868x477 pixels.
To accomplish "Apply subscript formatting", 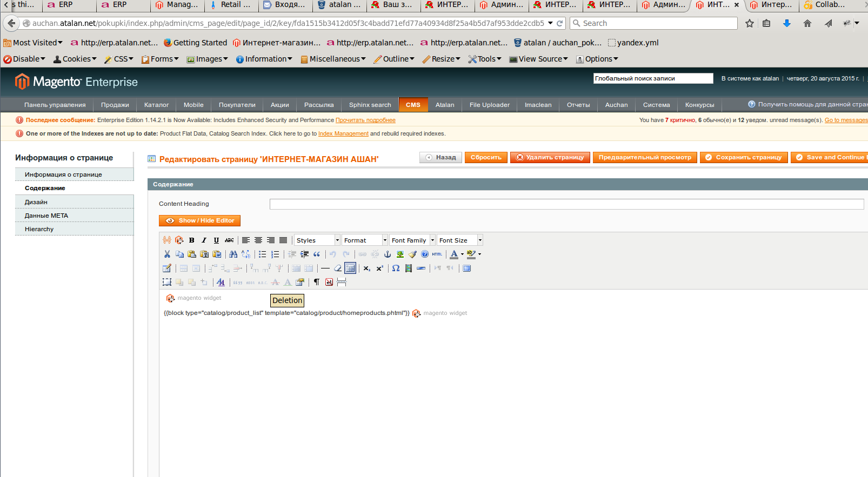I will point(367,268).
